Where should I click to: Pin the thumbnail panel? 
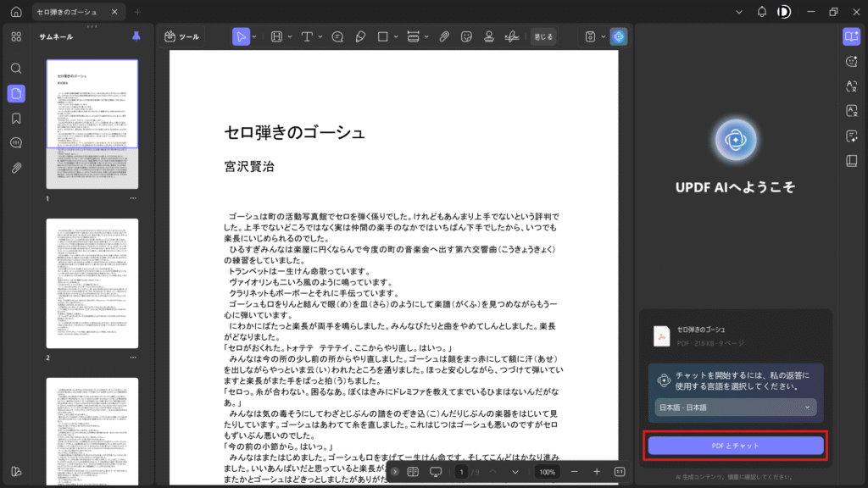pos(137,36)
